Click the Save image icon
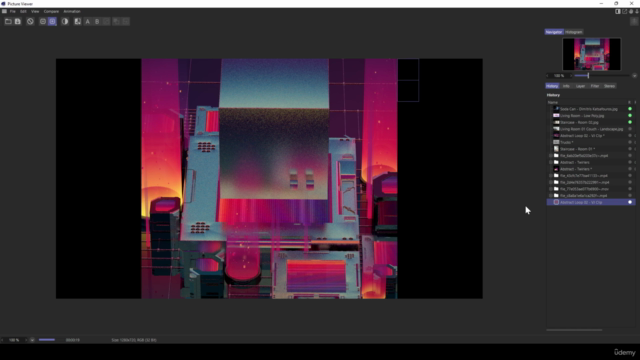This screenshot has width=640, height=360. pyautogui.click(x=18, y=21)
